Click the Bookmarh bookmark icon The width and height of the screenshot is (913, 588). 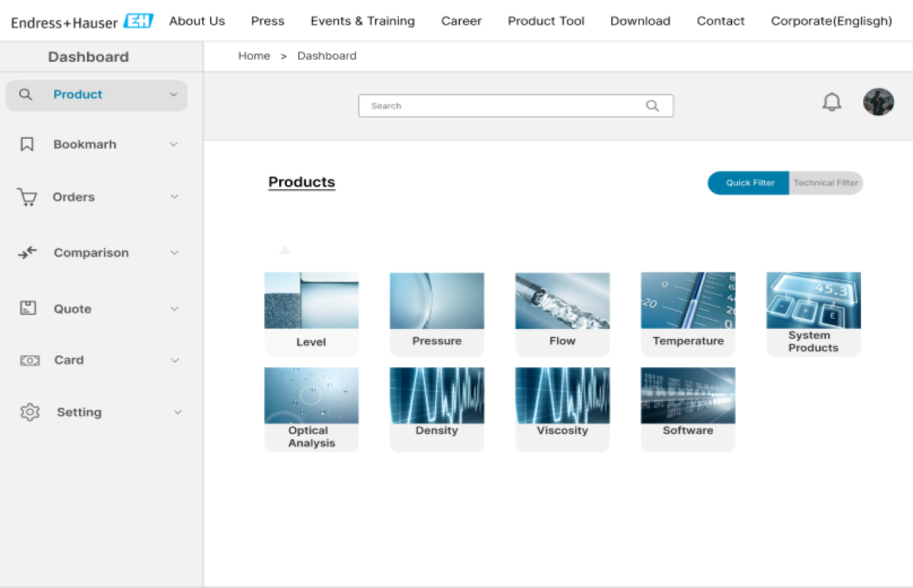pyautogui.click(x=27, y=144)
